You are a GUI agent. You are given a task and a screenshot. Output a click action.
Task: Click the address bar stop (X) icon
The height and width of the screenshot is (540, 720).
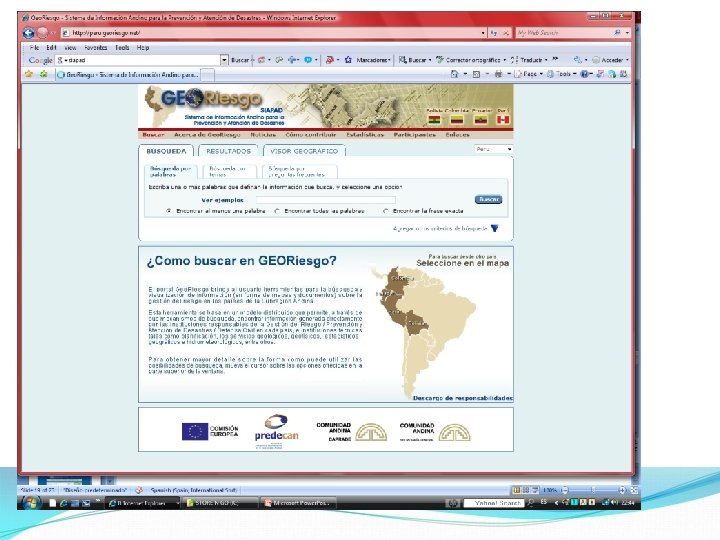point(506,33)
